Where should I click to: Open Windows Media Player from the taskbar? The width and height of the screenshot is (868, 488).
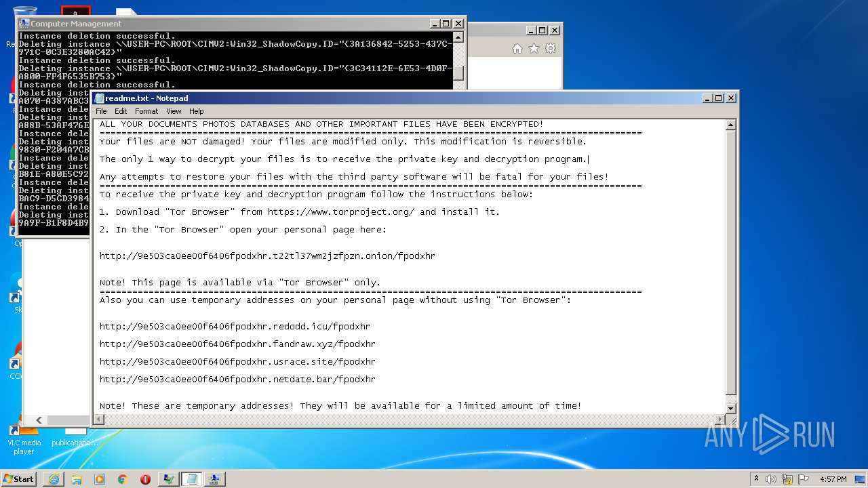(x=100, y=479)
